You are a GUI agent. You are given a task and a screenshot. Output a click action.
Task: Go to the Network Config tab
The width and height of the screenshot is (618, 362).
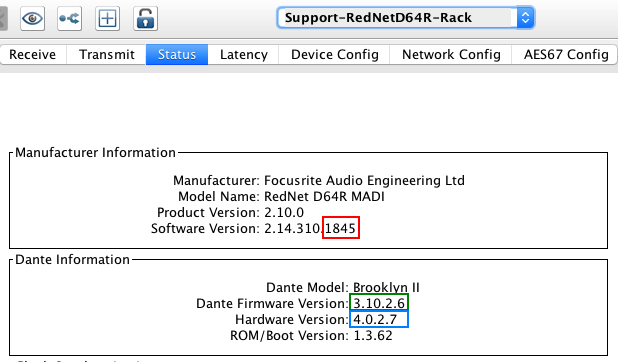pos(451,54)
